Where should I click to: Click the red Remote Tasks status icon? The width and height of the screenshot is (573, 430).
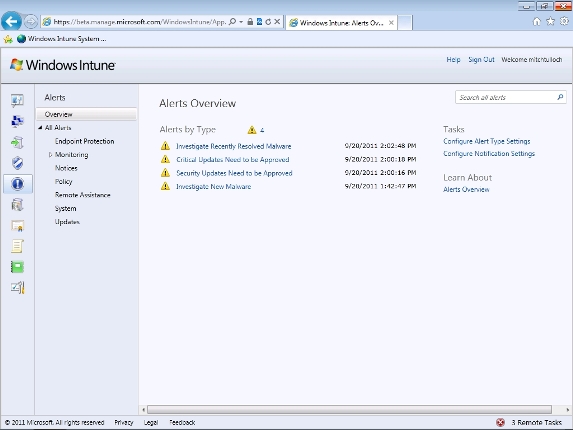coord(500,422)
